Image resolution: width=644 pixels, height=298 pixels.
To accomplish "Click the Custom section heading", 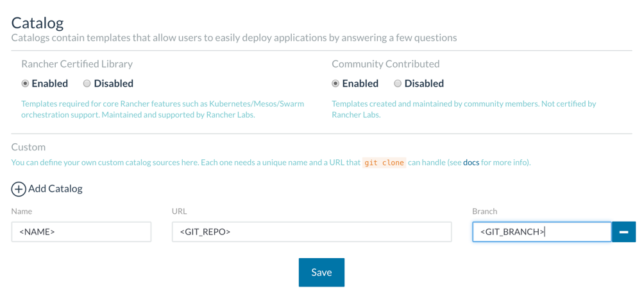I will [28, 147].
